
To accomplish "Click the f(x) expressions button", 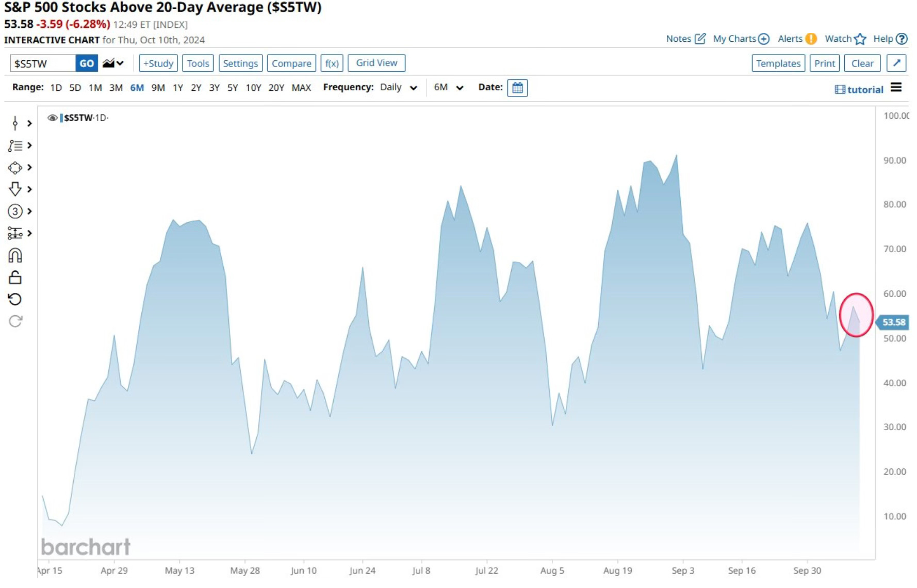I will click(332, 63).
